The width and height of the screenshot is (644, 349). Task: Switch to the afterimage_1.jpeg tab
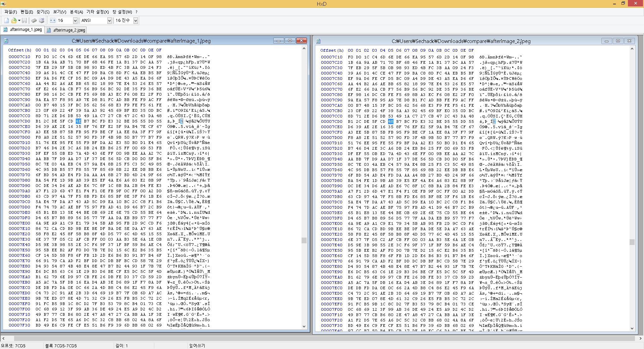tap(22, 30)
